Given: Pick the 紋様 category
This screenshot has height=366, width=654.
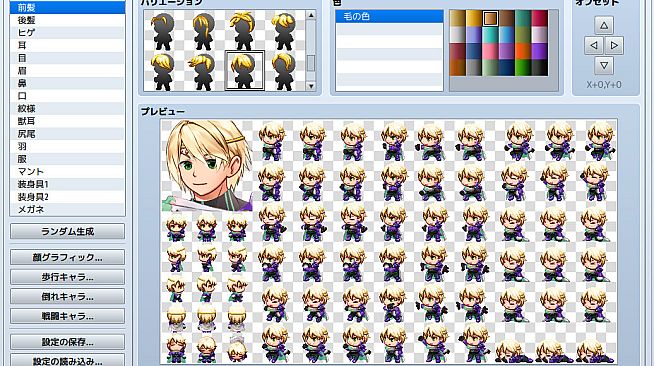Looking at the screenshot, I should point(67,108).
